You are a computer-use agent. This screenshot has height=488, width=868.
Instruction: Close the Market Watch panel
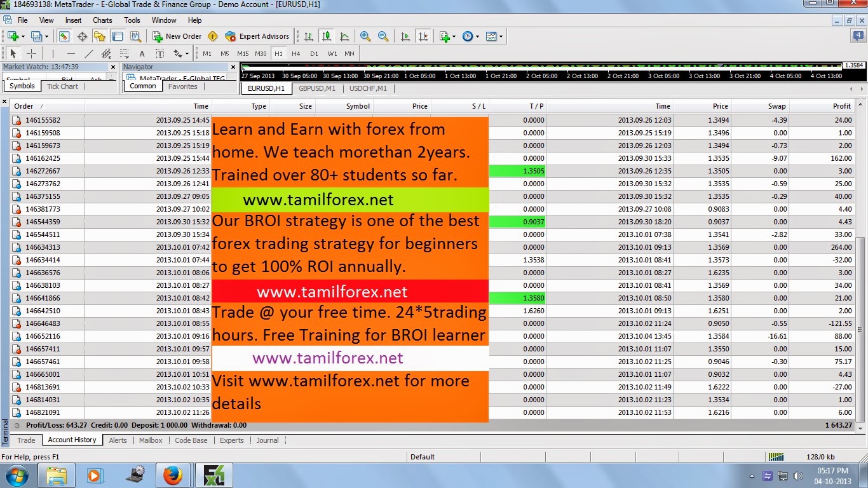tap(113, 67)
